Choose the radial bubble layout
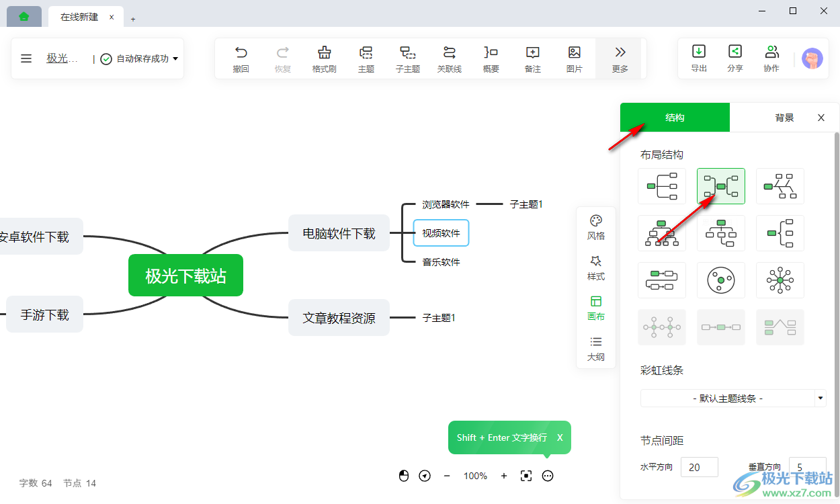The image size is (840, 504). click(780, 280)
